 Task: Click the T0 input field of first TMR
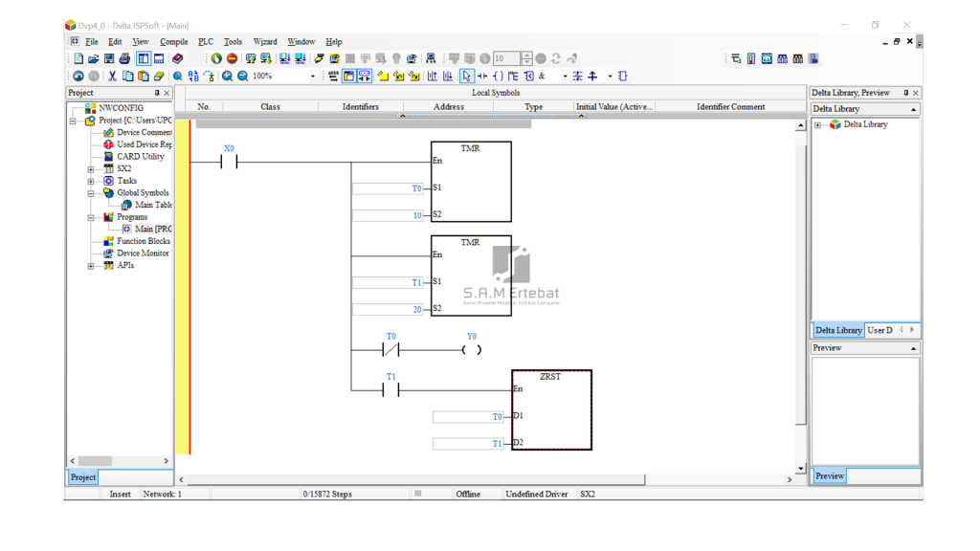388,188
